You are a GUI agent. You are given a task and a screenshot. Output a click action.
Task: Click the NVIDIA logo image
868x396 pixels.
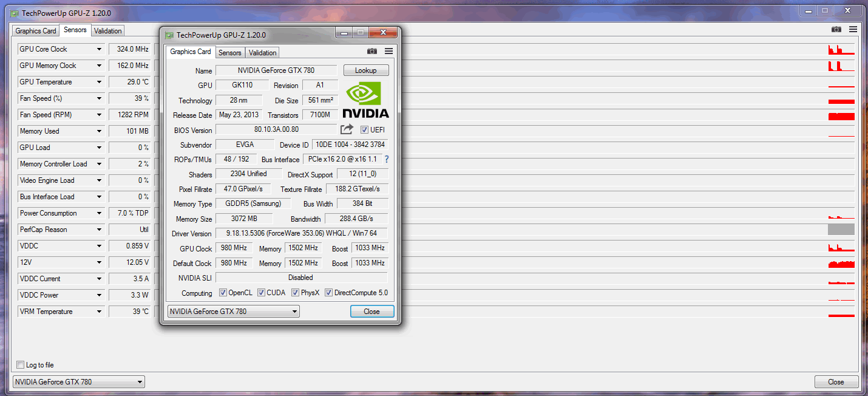(x=365, y=99)
